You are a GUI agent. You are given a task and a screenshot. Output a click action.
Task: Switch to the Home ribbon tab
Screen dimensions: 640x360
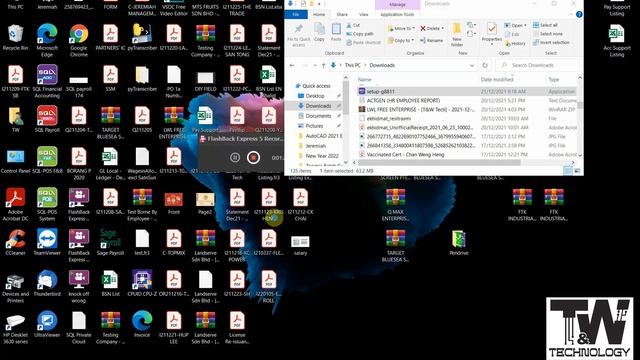(319, 14)
